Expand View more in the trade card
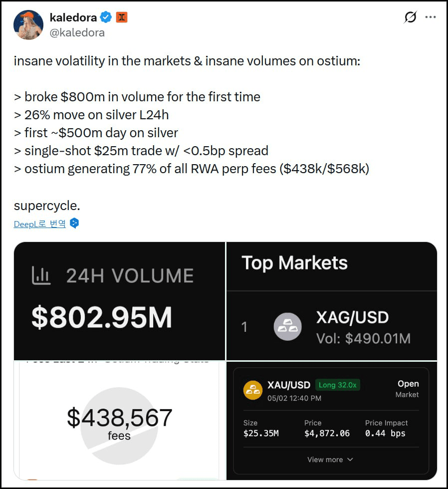448x489 pixels. point(330,460)
